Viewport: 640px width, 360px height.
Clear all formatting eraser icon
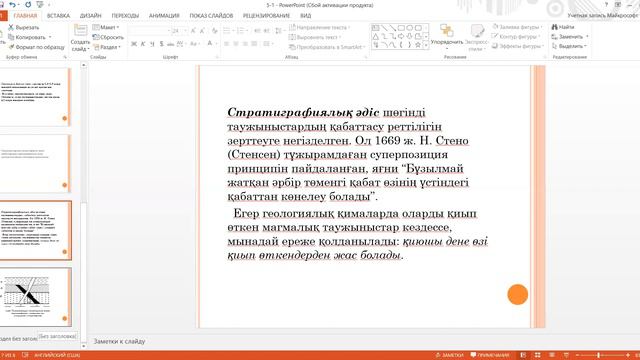point(215,31)
